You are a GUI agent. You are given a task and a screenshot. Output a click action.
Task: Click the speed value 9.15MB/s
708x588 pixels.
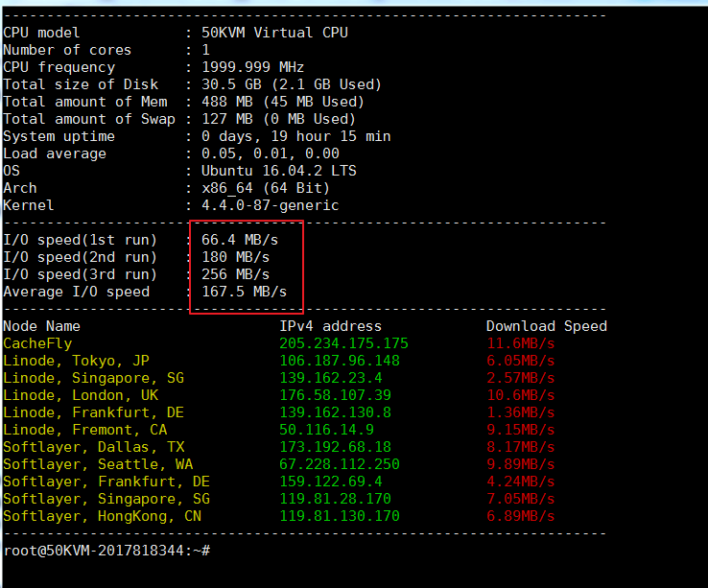click(x=520, y=430)
